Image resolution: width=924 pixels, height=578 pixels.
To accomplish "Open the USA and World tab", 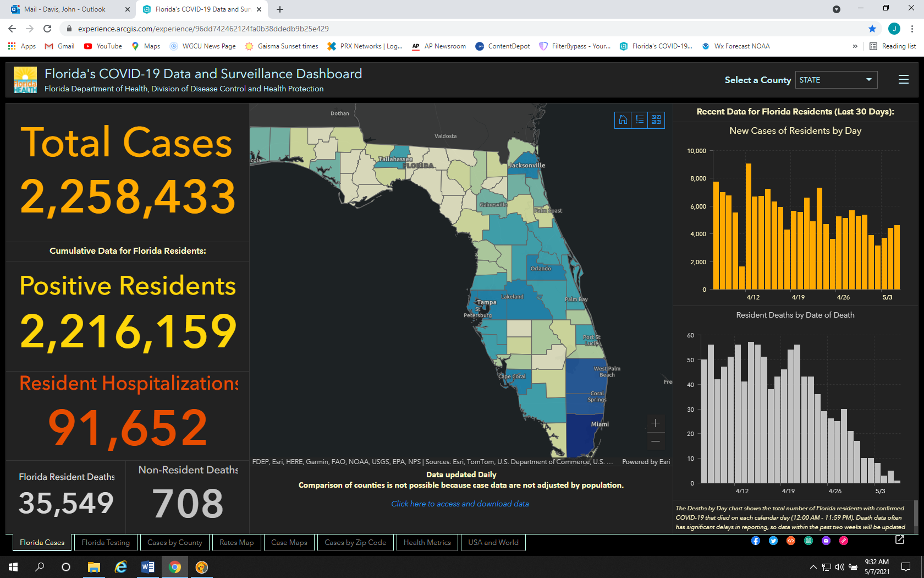I will coord(493,543).
